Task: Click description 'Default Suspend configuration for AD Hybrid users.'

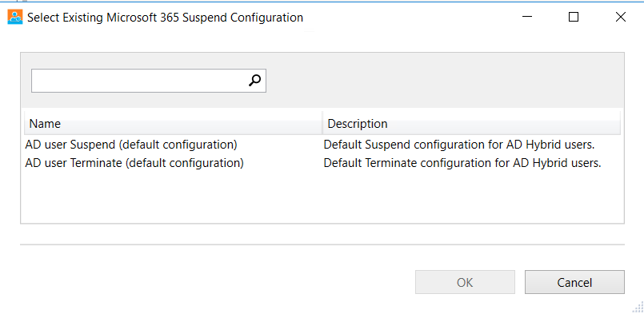Action: (x=459, y=145)
